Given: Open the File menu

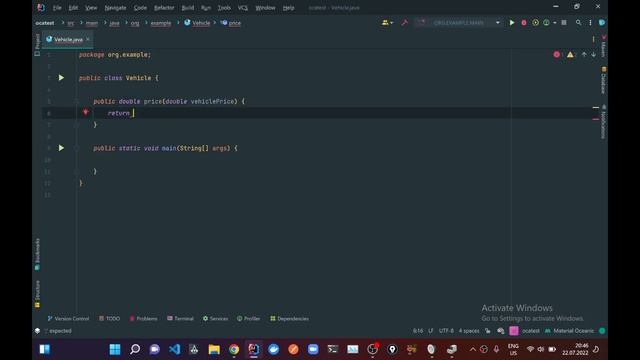Looking at the screenshot, I should 57,8.
